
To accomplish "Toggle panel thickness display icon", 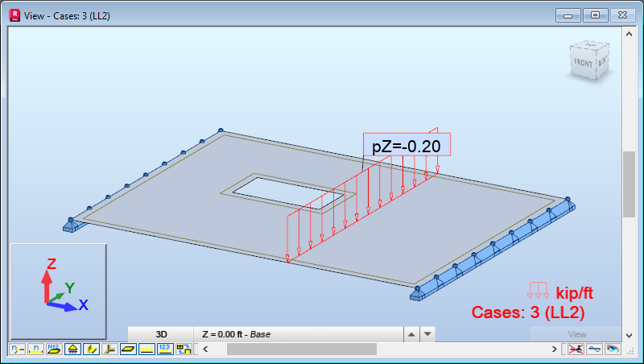I will pyautogui.click(x=128, y=350).
